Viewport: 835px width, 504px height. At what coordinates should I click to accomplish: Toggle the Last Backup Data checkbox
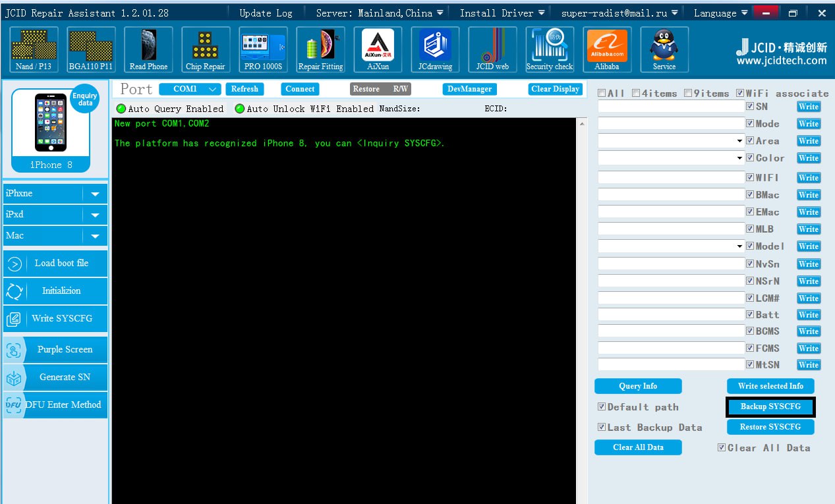click(x=601, y=427)
